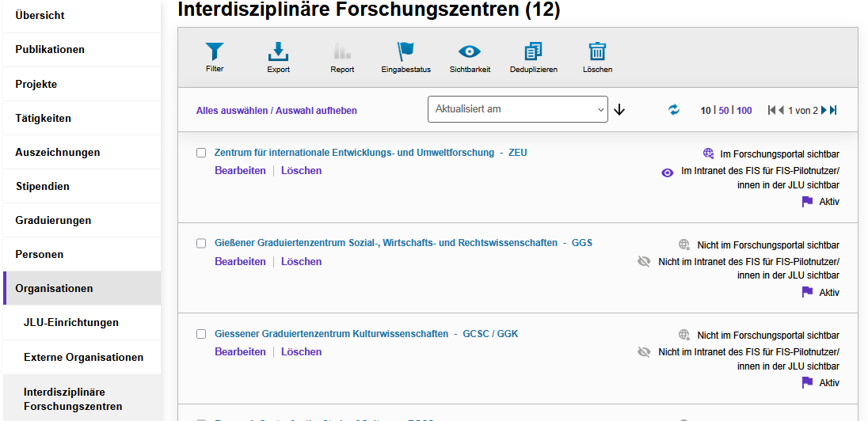Open the Zentrum für internationale Entwicklungs- und Umweltforschung link
Viewport: 868px width, 421px height.
click(371, 153)
